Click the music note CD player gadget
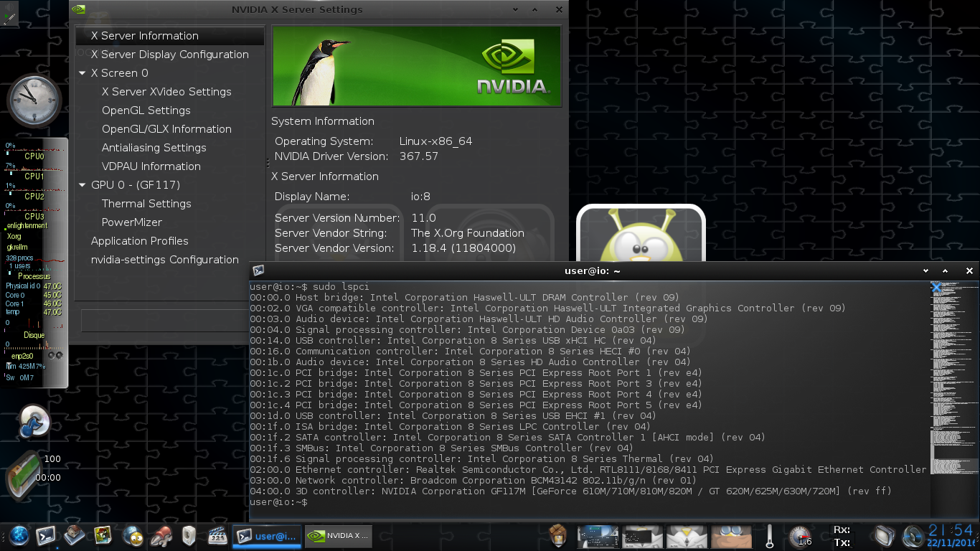Viewport: 980px width, 551px height. [x=33, y=420]
